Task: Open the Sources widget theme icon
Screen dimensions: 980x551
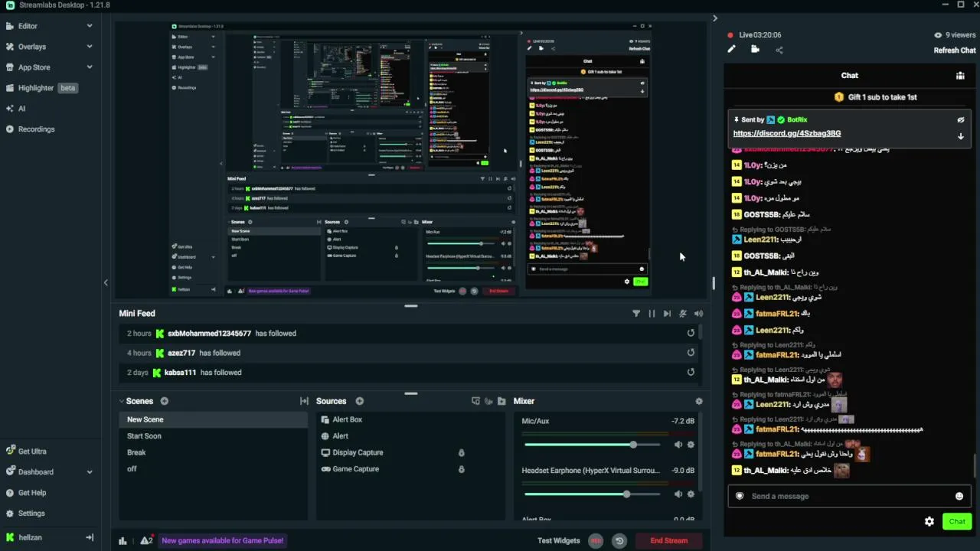Action: (488, 401)
